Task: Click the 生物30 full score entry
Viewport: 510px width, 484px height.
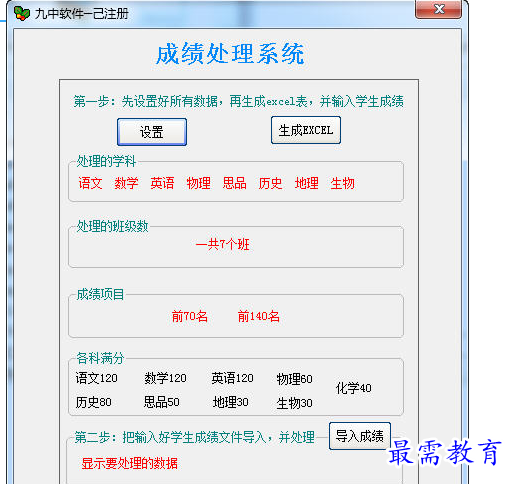Action: point(294,403)
